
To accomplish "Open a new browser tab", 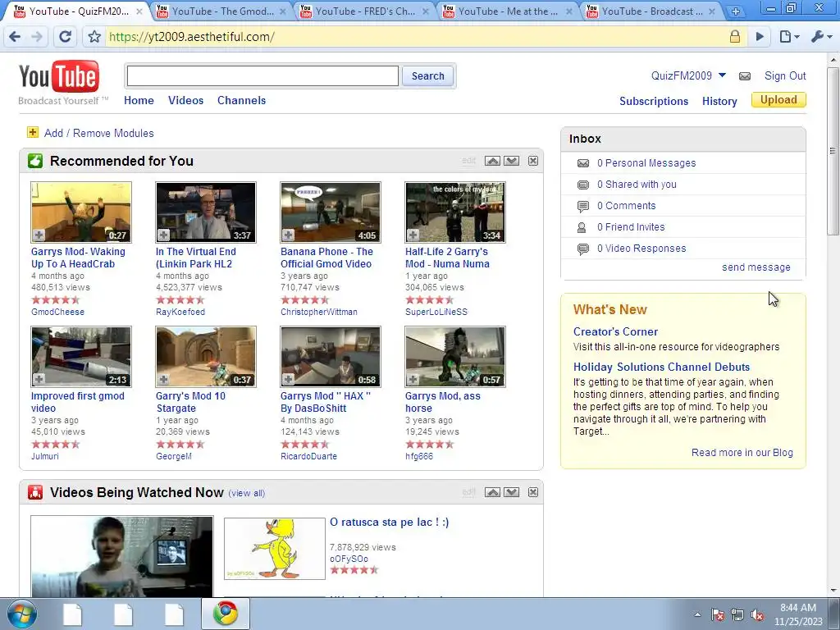I will tap(736, 11).
